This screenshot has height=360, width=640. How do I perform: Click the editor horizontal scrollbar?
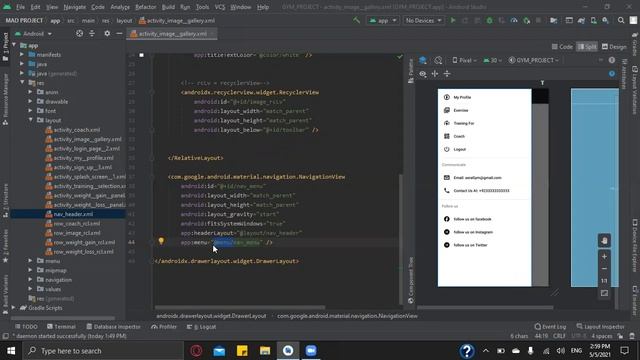pyautogui.click(x=240, y=307)
